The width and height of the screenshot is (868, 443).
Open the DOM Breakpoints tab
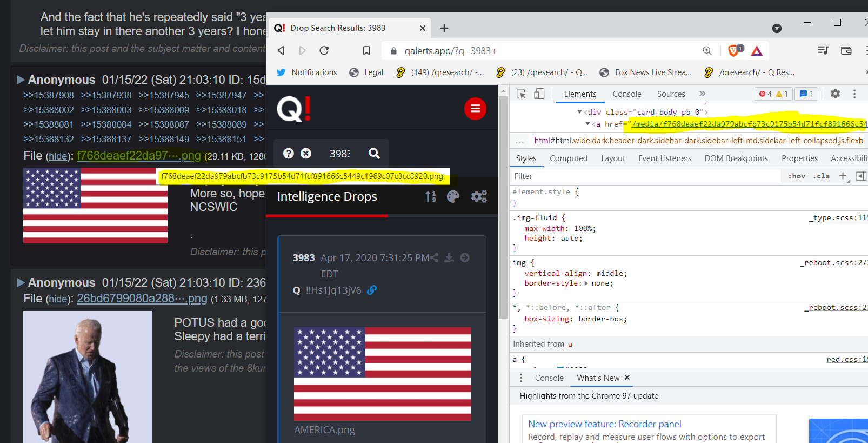pyautogui.click(x=736, y=158)
